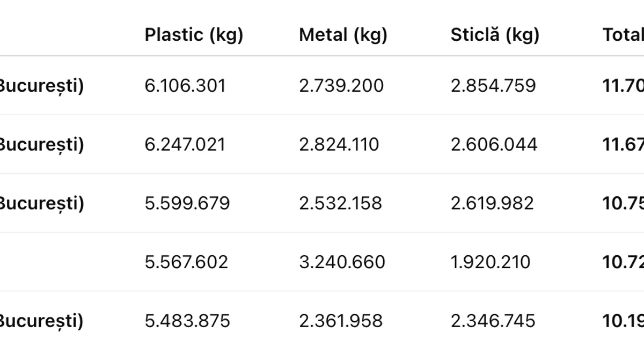Select the Sticlă (kg) column header

coord(495,35)
